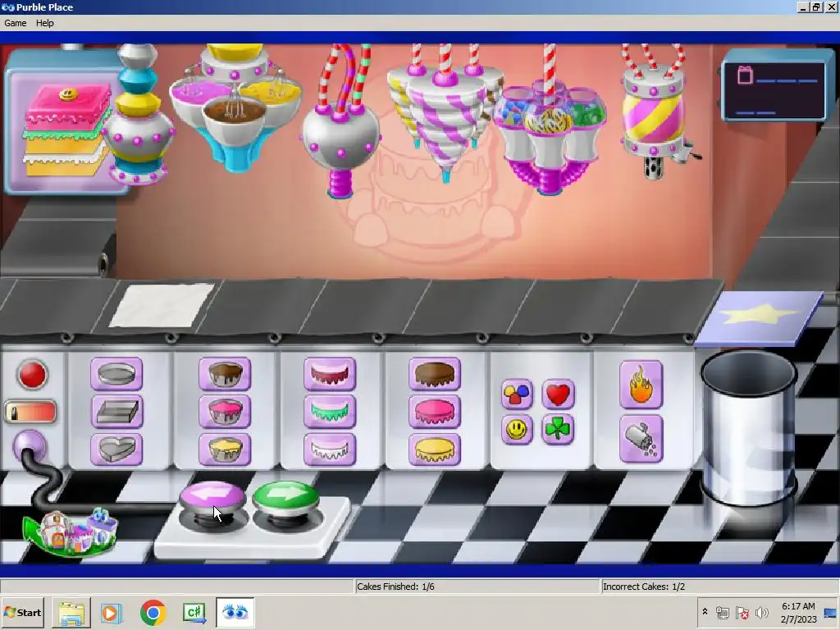Open the Game menu
840x630 pixels.
16,23
